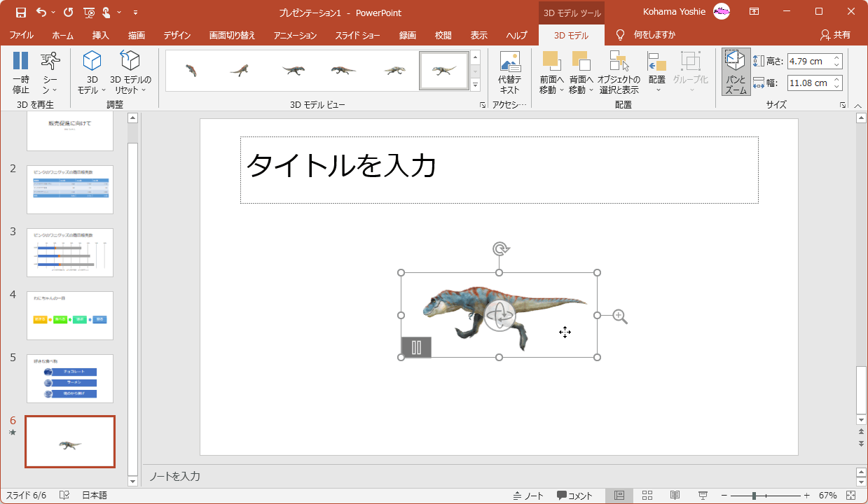Increase height with the up spinner
This screenshot has width=868, height=504.
836,57
